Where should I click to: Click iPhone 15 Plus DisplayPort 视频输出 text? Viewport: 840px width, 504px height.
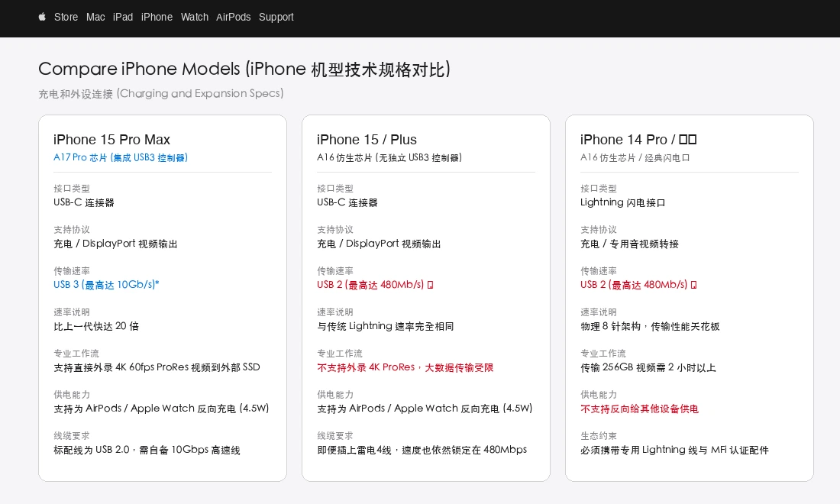[x=379, y=244]
